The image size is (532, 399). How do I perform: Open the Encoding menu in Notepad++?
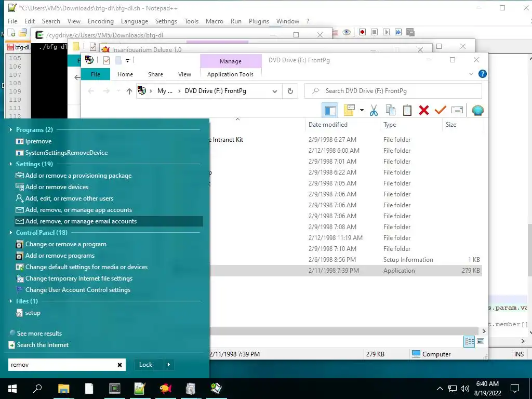click(x=100, y=21)
